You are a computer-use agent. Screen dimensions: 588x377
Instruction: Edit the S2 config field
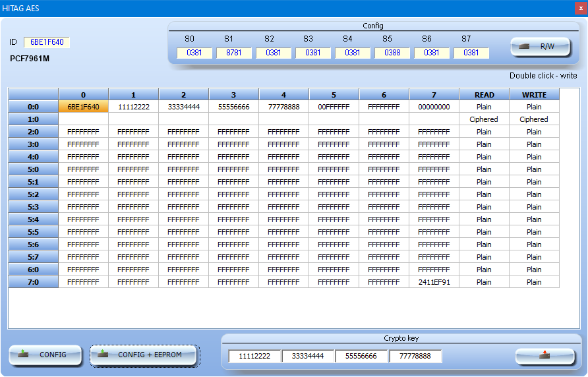coord(274,53)
